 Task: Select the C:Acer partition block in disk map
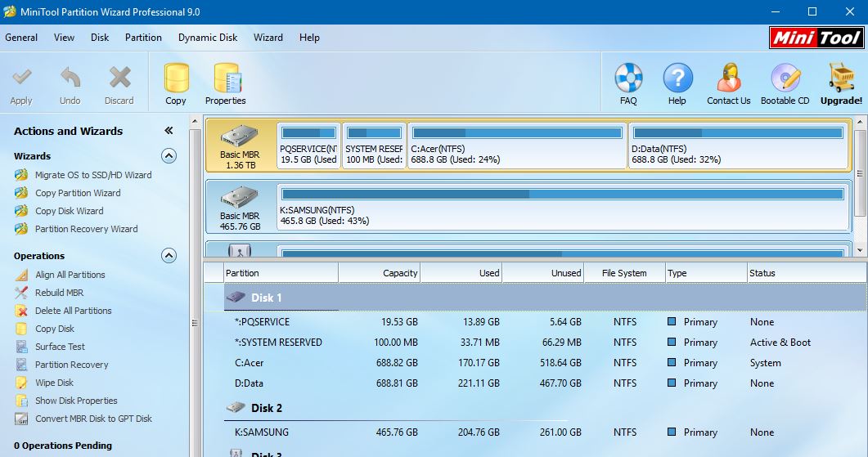518,146
